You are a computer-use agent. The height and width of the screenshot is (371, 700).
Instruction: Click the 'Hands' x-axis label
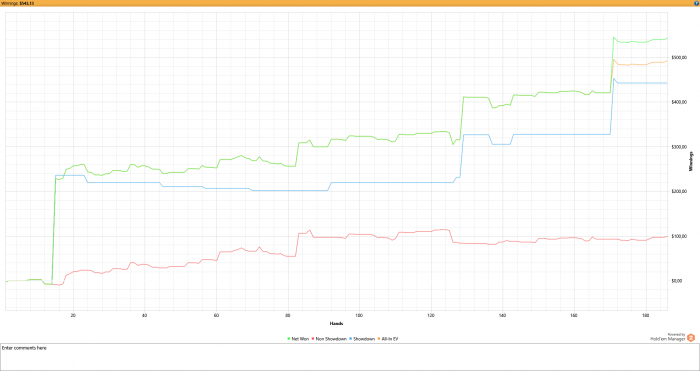point(336,323)
